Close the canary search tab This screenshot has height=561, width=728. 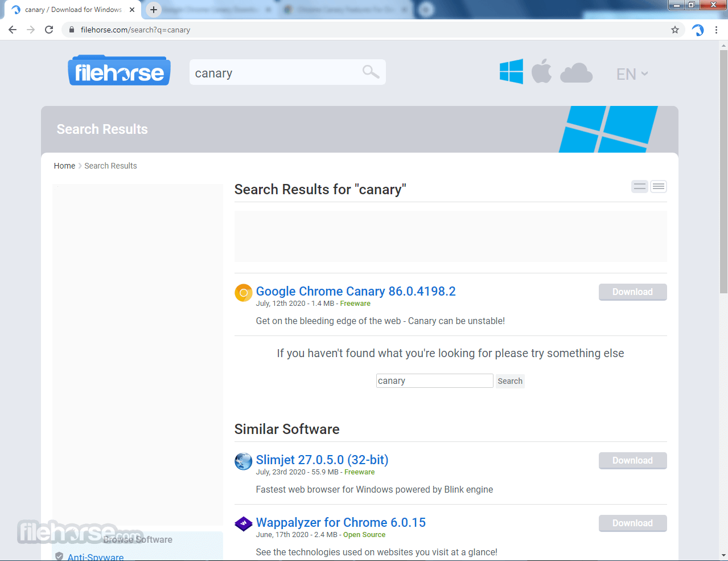tap(132, 10)
